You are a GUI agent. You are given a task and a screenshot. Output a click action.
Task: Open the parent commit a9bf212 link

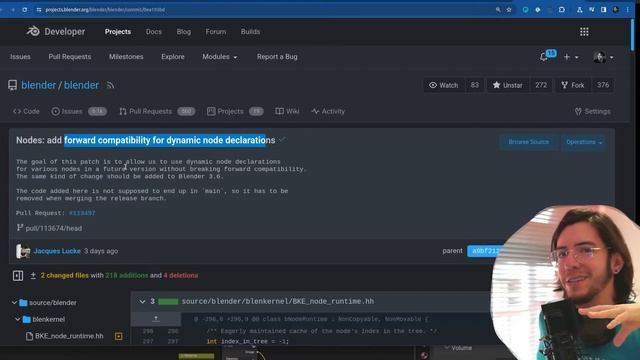tap(486, 251)
